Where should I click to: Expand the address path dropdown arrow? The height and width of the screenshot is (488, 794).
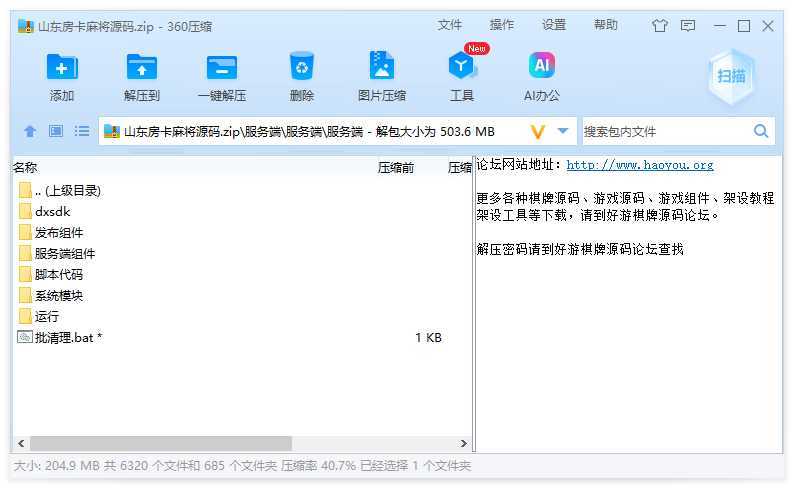coord(562,131)
